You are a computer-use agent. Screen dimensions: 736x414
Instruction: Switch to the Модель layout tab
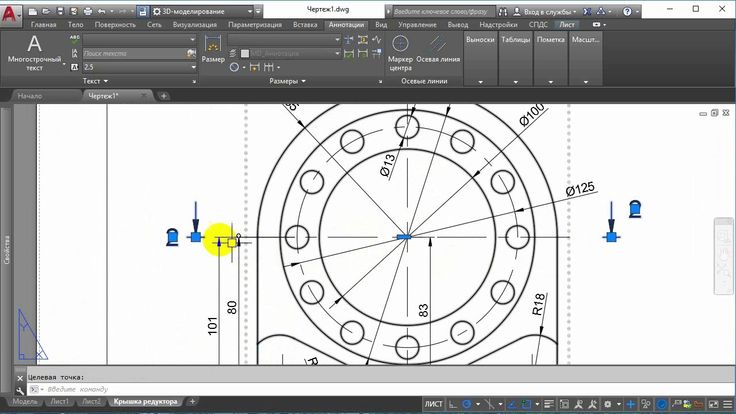pyautogui.click(x=24, y=401)
